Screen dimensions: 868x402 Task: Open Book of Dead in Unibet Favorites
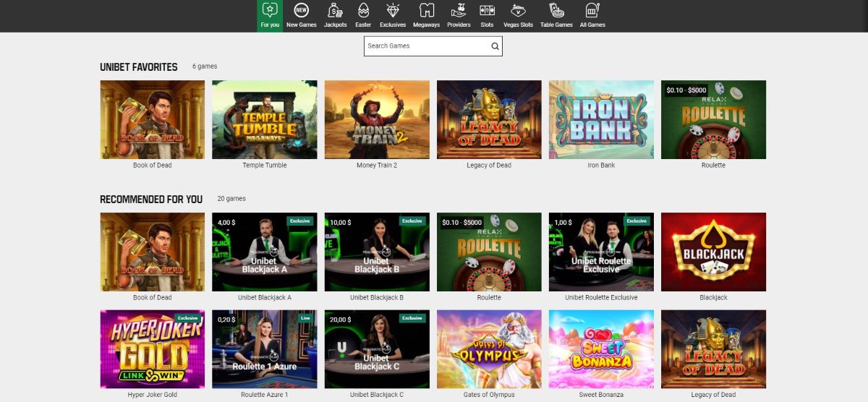click(x=153, y=119)
